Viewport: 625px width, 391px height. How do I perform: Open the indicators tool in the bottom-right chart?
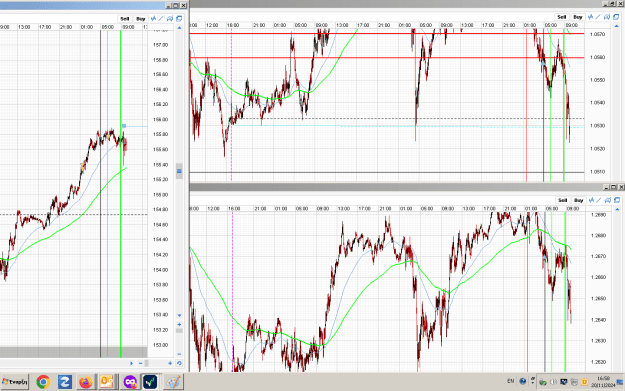[x=591, y=200]
